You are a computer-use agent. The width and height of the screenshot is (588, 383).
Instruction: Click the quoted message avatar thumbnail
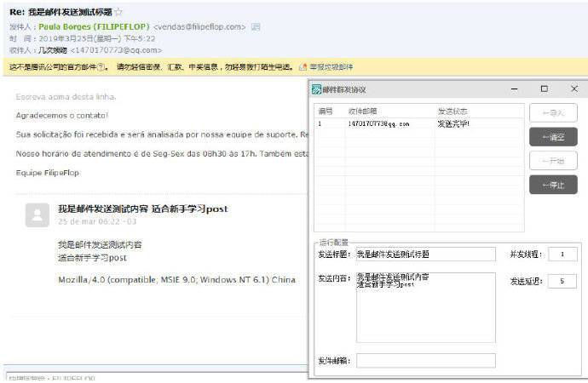pos(37,215)
